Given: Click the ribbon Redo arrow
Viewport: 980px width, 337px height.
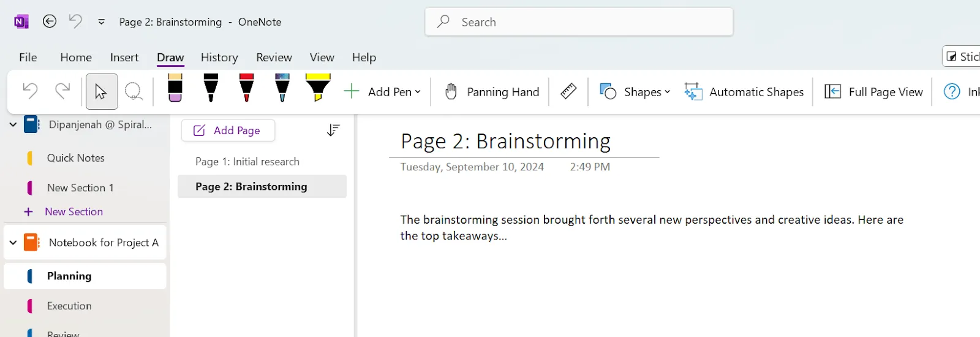Looking at the screenshot, I should [x=62, y=92].
